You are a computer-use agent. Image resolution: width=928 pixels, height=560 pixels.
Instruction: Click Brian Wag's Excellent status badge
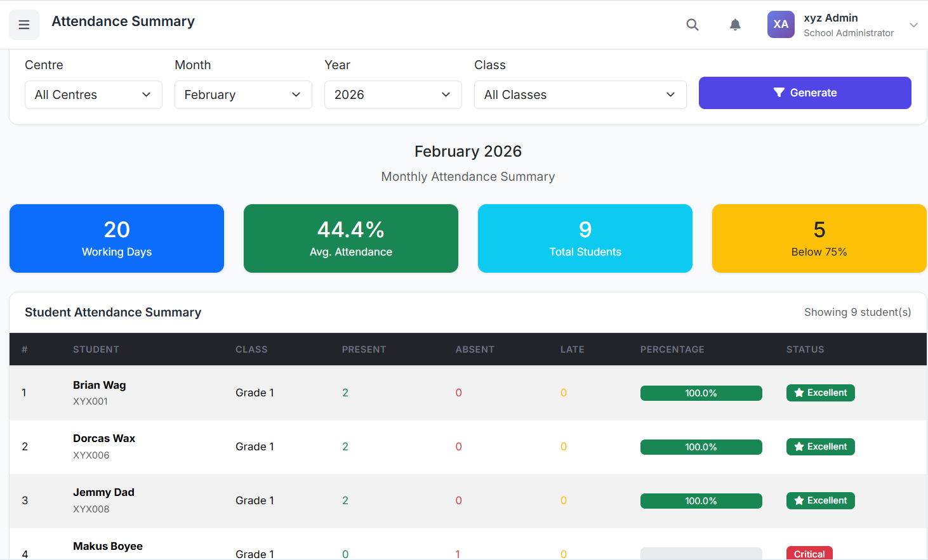point(820,393)
